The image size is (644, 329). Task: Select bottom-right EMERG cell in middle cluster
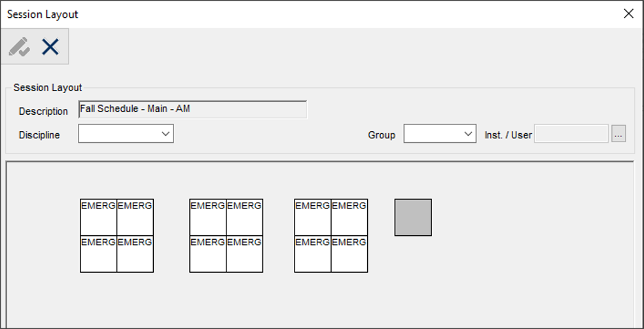(x=245, y=254)
